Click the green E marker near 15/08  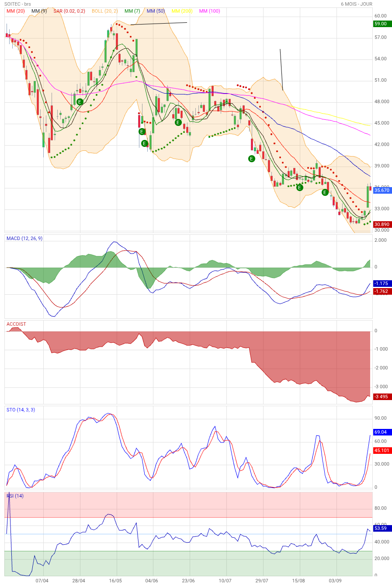pos(300,188)
